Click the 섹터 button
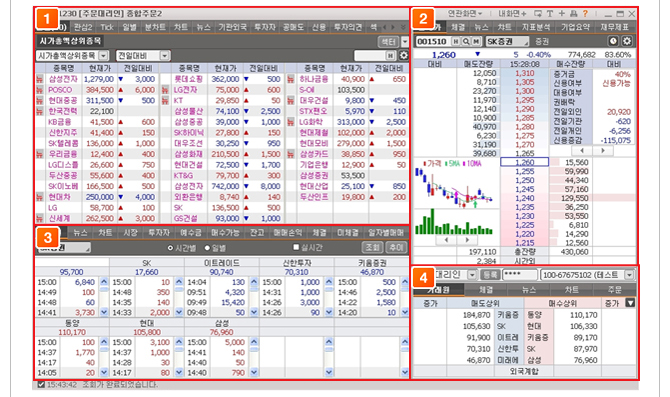This screenshot has width=670, height=397. point(388,41)
